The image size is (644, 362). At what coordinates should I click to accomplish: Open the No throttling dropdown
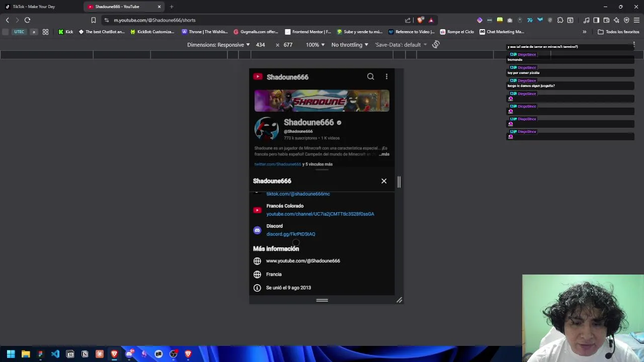click(350, 45)
